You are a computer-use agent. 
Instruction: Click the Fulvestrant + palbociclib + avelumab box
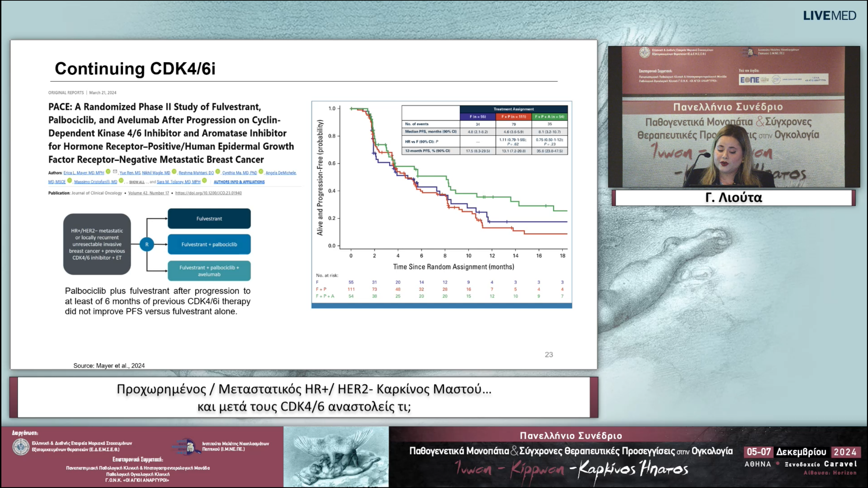(209, 271)
